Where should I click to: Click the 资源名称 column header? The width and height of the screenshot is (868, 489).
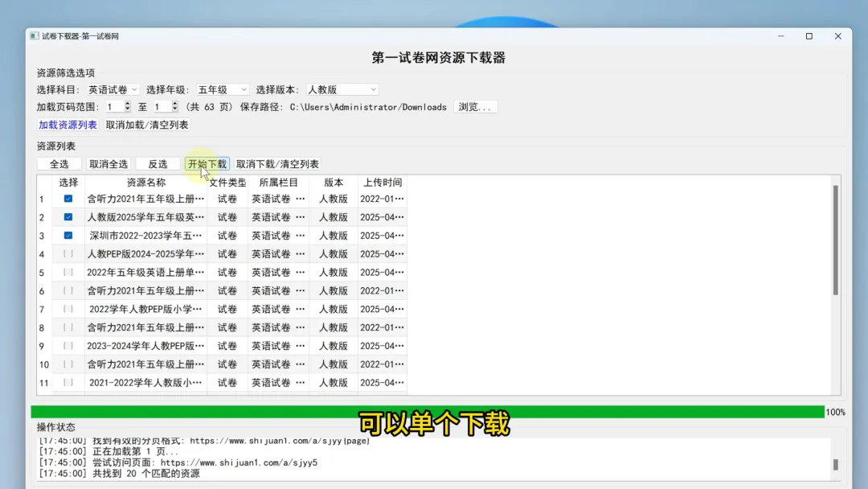pyautogui.click(x=146, y=183)
